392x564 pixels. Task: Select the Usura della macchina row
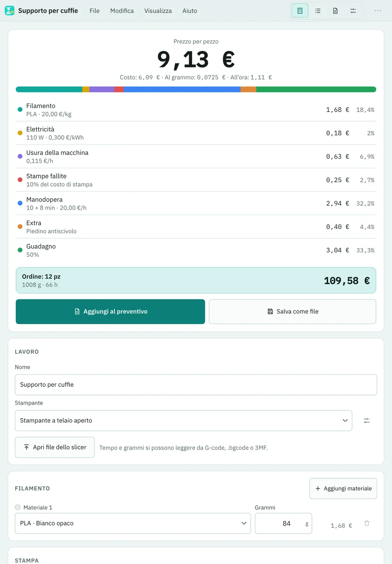click(x=196, y=156)
